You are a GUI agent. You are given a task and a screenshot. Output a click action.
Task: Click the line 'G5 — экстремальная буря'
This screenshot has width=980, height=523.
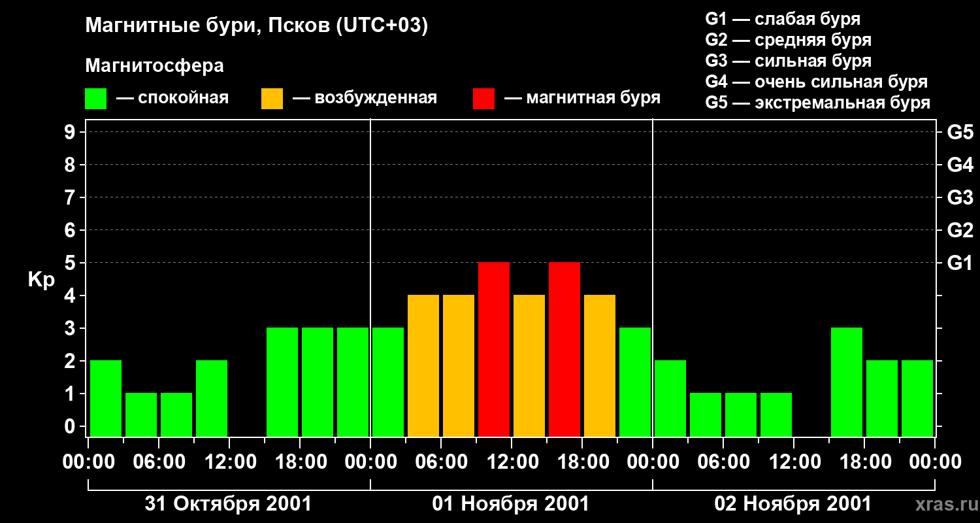pos(817,103)
